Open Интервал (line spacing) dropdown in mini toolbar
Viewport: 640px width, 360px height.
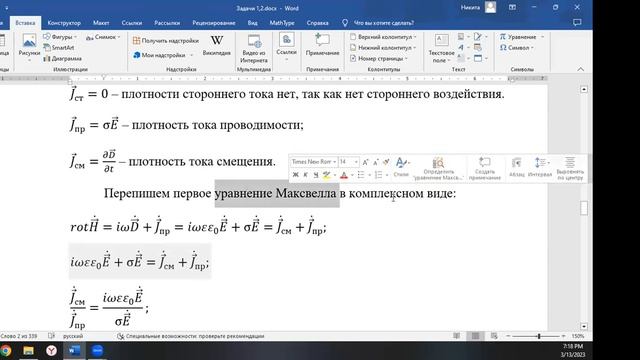(540, 168)
